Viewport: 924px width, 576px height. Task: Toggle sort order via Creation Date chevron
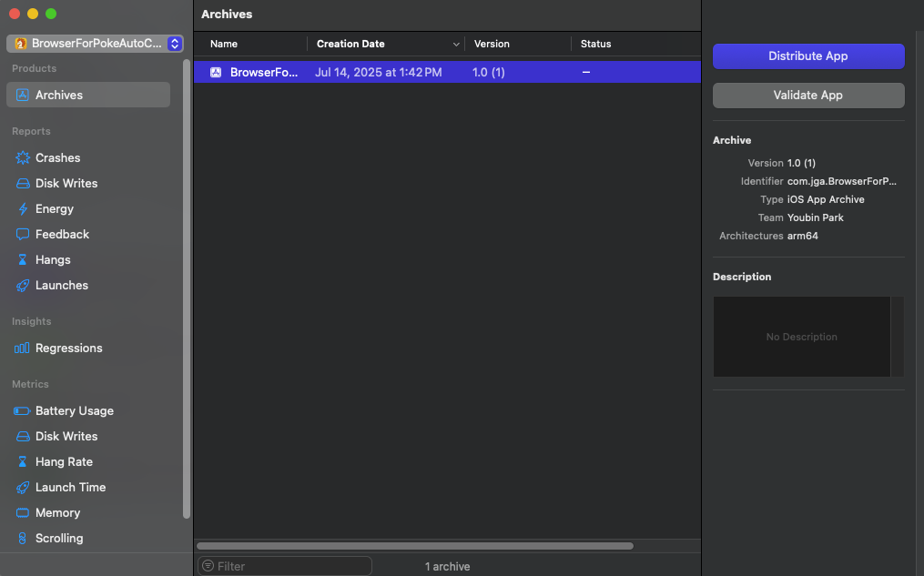coord(455,45)
